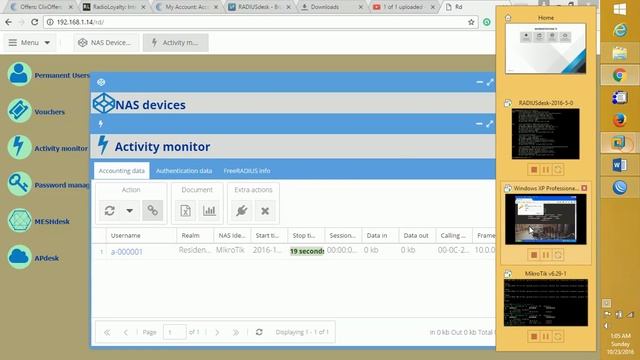Open File Explorer from taskbar
The height and width of the screenshot is (360, 640).
[620, 53]
